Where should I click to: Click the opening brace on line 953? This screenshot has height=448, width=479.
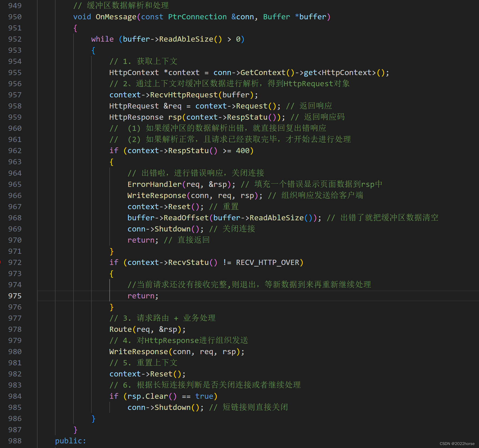click(x=93, y=51)
